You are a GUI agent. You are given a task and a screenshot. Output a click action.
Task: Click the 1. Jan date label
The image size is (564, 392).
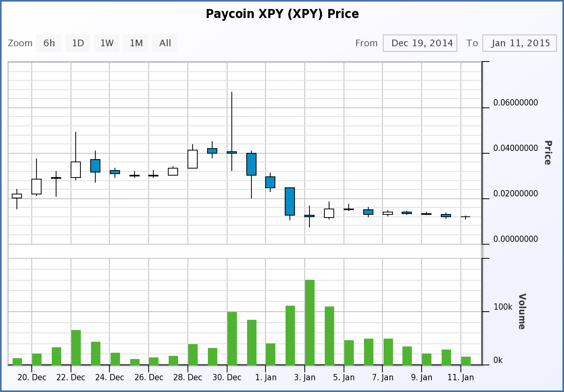coord(266,377)
